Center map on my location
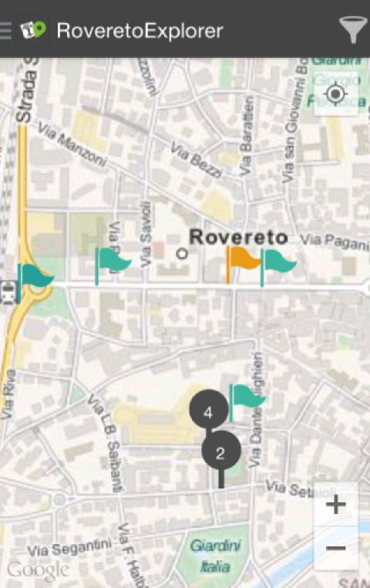This screenshot has height=588, width=370. [x=336, y=93]
